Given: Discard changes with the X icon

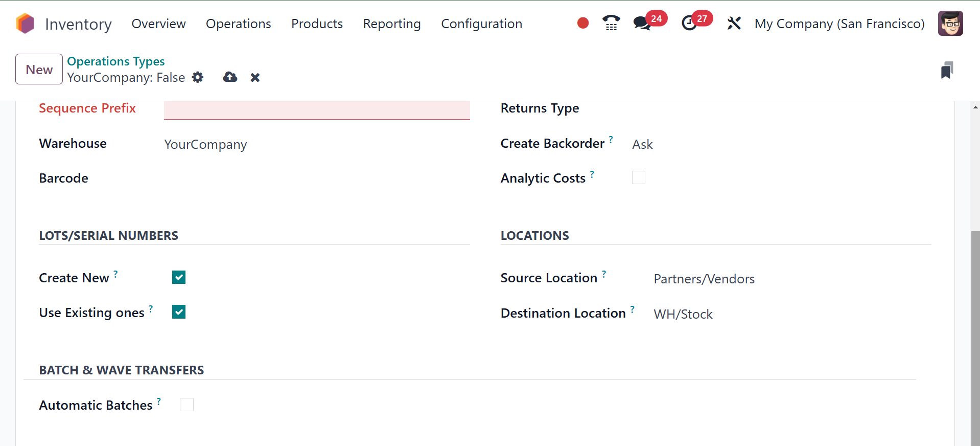Looking at the screenshot, I should pyautogui.click(x=255, y=77).
